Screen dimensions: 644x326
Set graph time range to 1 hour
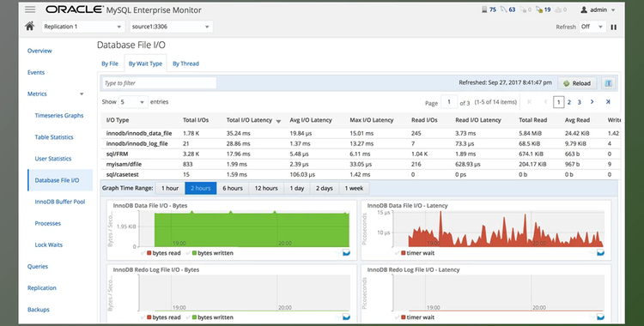(x=170, y=188)
